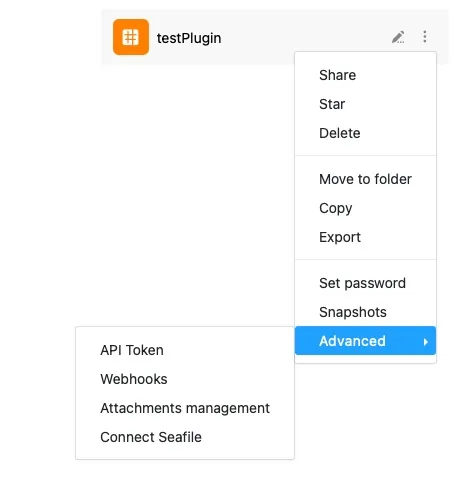Select Copy in the context menu
The width and height of the screenshot is (458, 480).
(366, 208)
